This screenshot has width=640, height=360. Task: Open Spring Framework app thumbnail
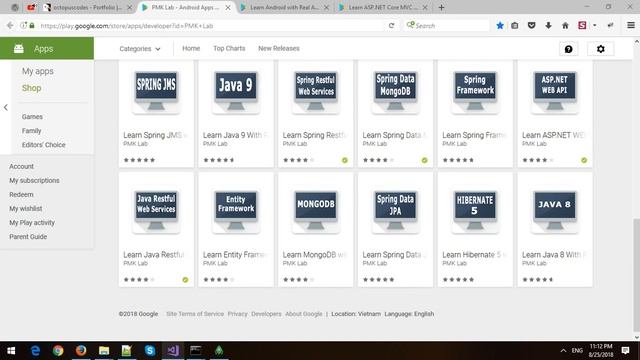tap(475, 91)
